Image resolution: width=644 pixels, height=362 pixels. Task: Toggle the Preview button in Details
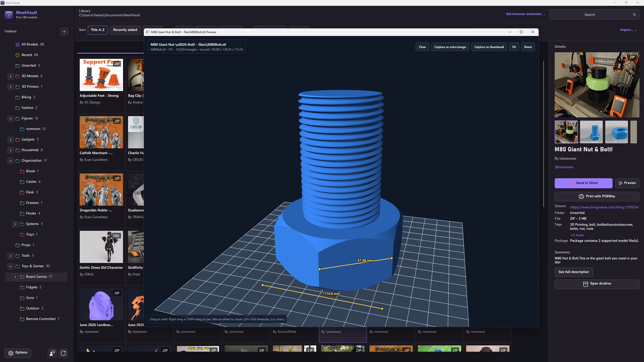(627, 183)
